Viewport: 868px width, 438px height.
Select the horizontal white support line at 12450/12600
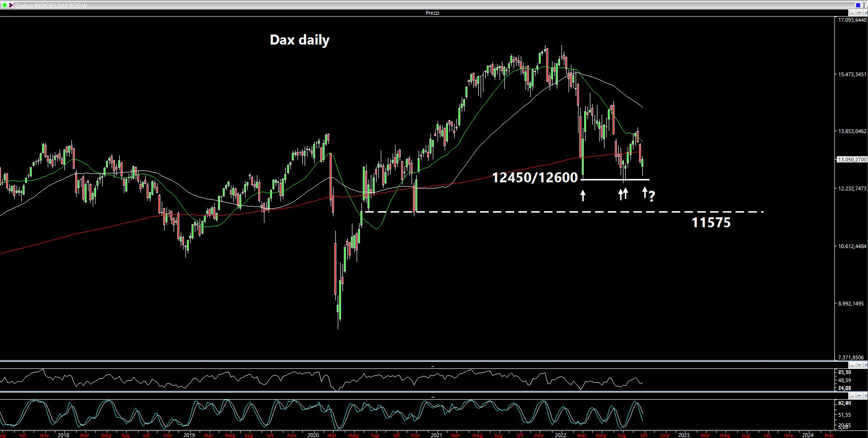coord(615,179)
